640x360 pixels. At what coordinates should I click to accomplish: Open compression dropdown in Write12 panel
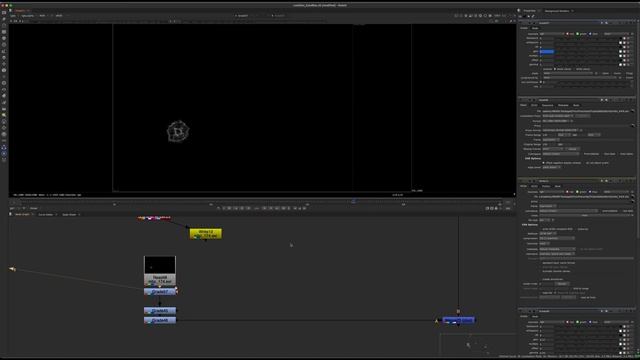557,238
